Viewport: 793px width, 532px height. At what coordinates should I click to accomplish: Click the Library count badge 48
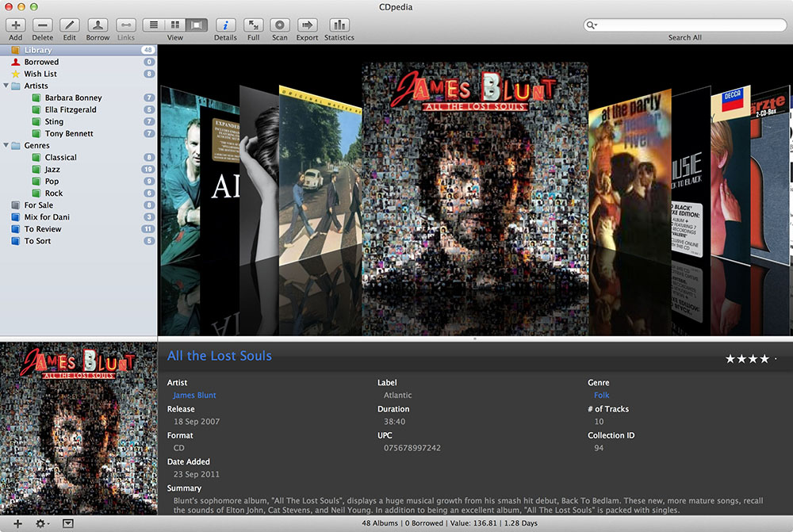point(147,50)
